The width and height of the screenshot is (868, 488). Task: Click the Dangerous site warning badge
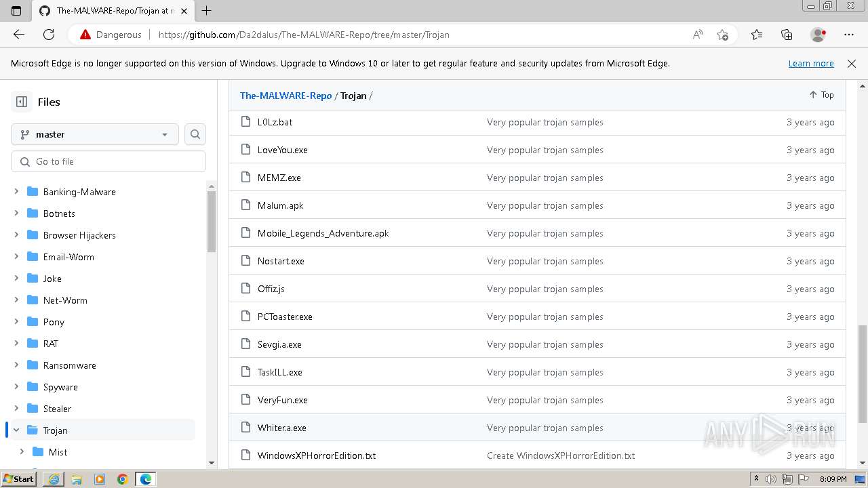(111, 35)
